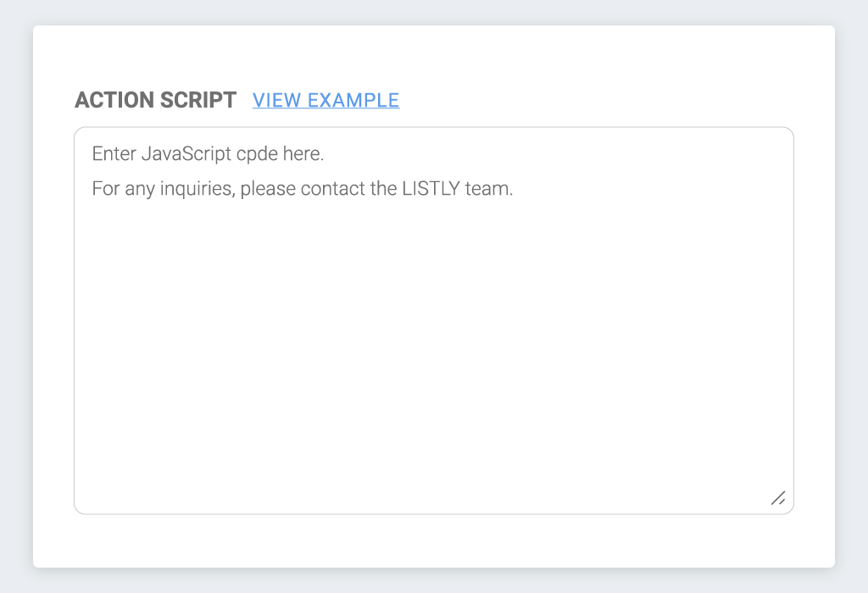868x593 pixels.
Task: Focus the Action Script code textarea
Action: pyautogui.click(x=434, y=321)
